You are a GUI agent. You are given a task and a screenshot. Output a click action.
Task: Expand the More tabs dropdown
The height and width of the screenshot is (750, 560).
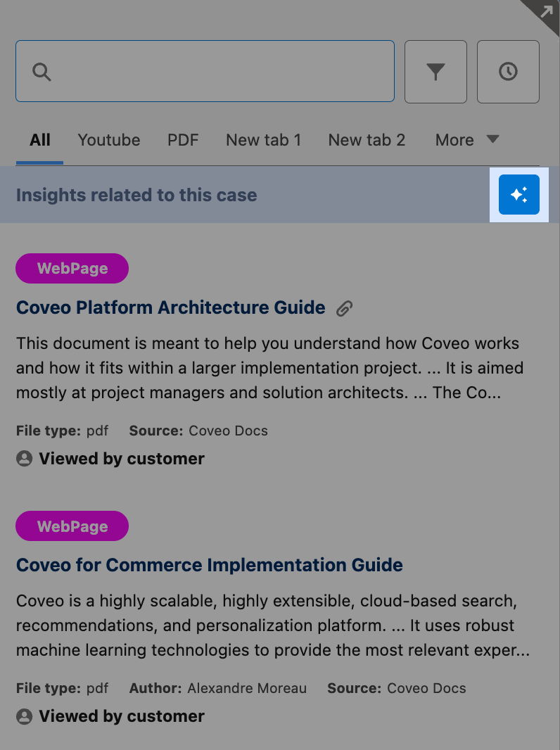click(x=467, y=140)
